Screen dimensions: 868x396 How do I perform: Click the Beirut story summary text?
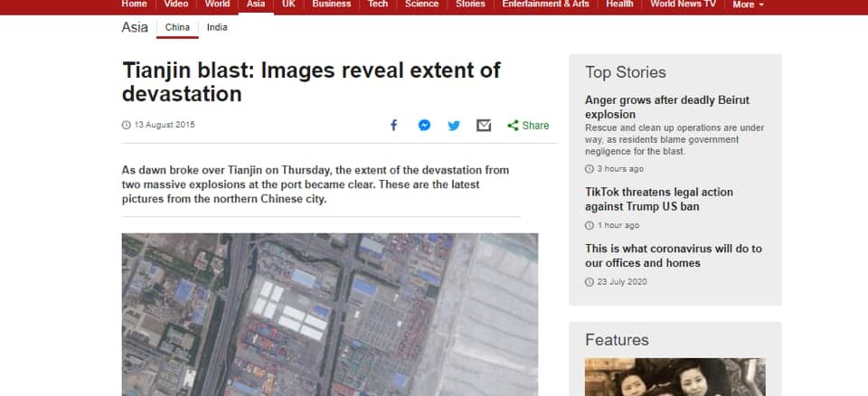click(x=675, y=139)
